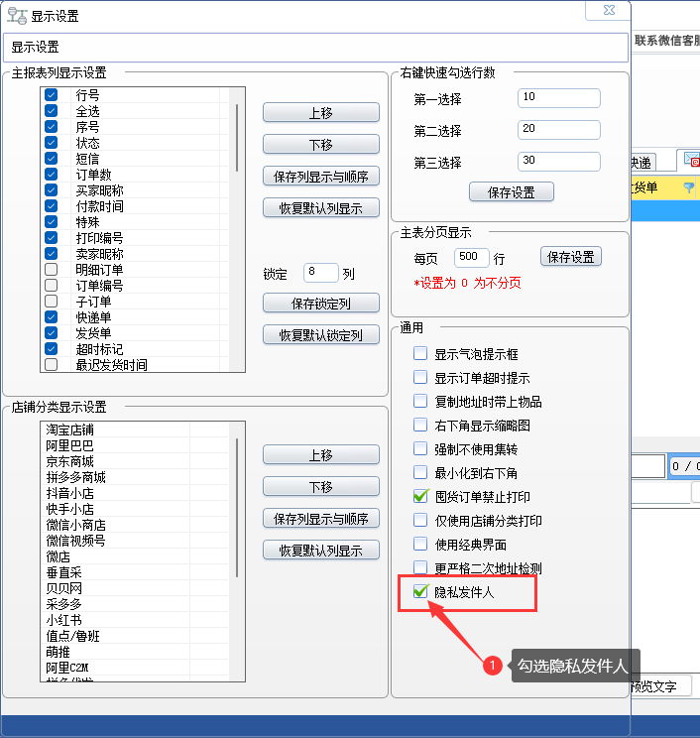700x738 pixels.
Task: Select 微信小商店 in shop category list
Action: coord(75,525)
